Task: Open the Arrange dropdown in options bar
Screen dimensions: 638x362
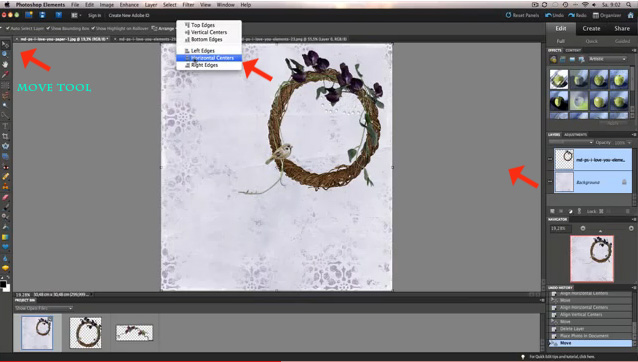Action: [x=163, y=28]
